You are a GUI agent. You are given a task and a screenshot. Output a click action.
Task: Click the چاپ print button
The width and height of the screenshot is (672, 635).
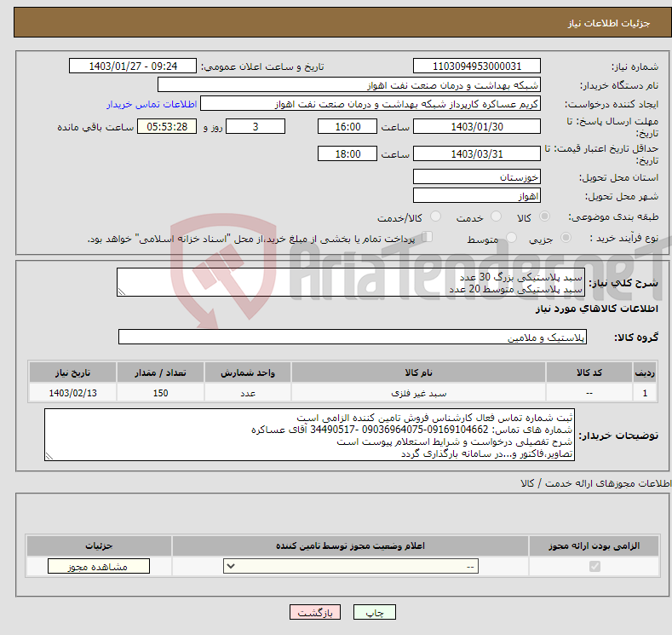coord(375,612)
